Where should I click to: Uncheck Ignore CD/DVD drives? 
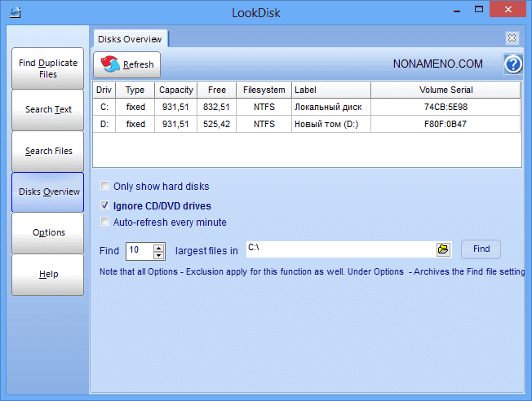click(x=104, y=205)
